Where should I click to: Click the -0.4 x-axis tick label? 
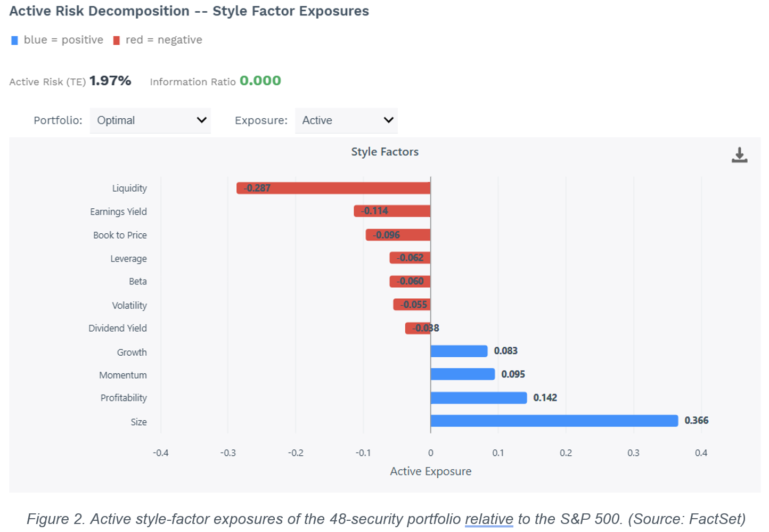coord(160,453)
